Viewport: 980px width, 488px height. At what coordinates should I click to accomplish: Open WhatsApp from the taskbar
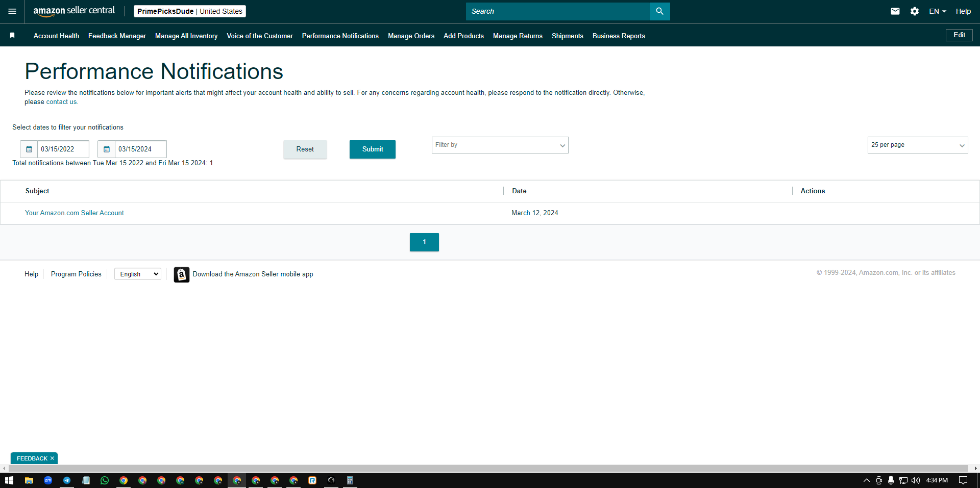tap(105, 480)
